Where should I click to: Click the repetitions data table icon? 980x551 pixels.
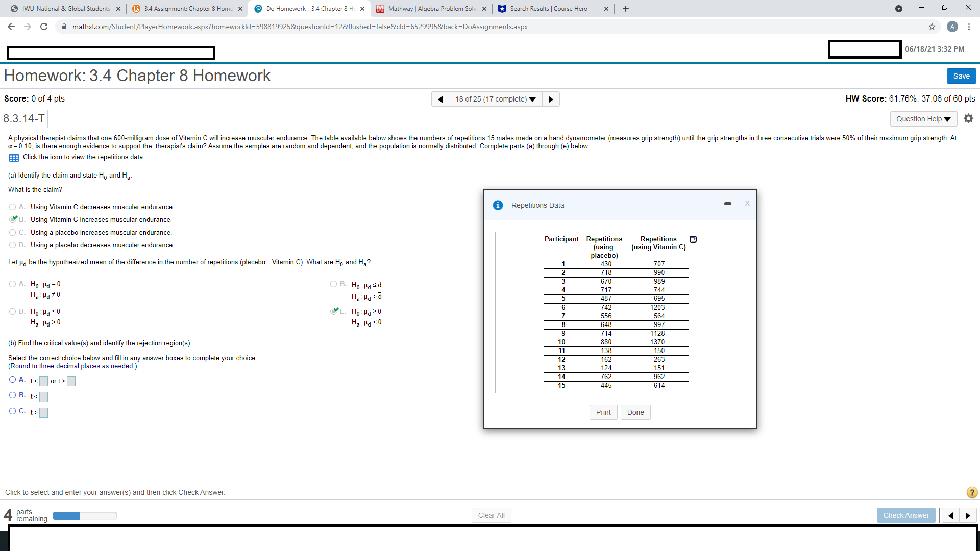[x=14, y=158]
